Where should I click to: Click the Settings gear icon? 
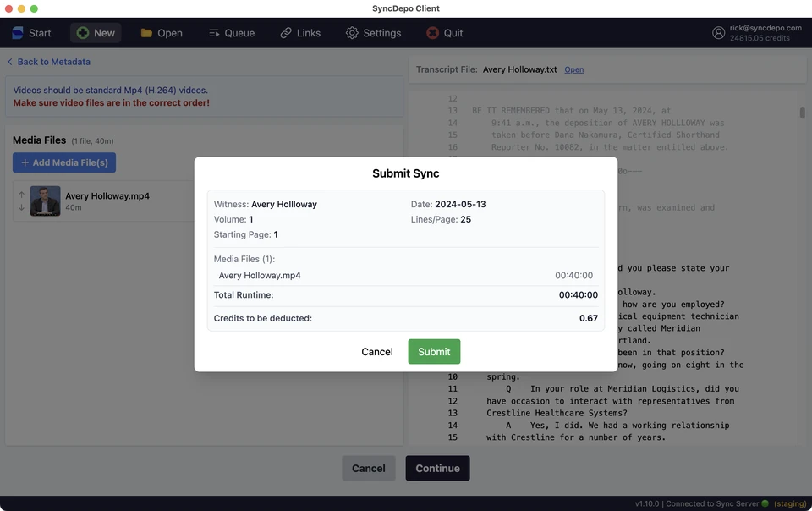pos(352,33)
